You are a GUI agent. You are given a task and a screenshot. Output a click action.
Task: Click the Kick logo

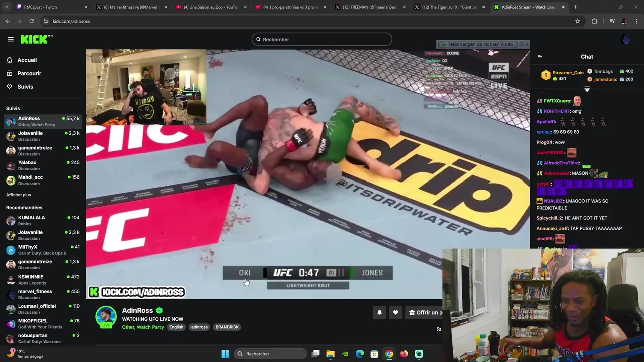pyautogui.click(x=37, y=39)
